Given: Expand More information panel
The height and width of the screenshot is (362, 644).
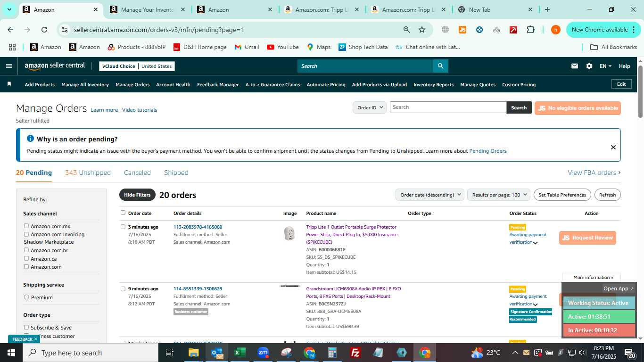Looking at the screenshot, I should tap(593, 277).
